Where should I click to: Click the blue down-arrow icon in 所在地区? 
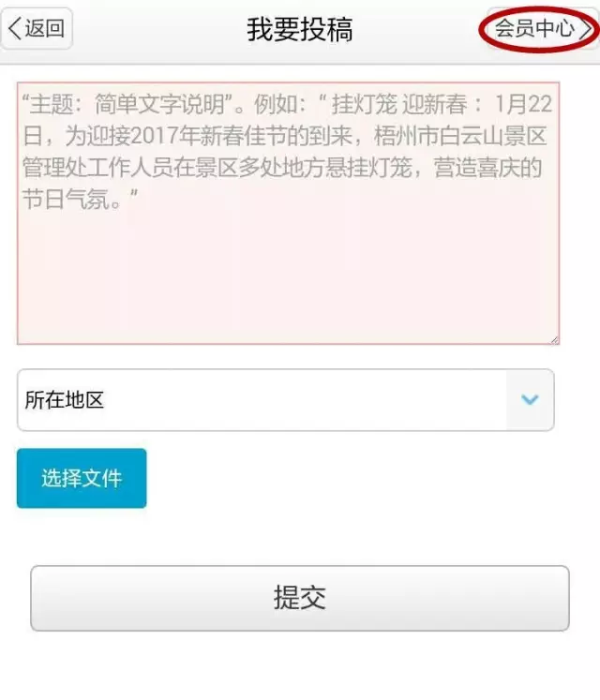[x=530, y=399]
